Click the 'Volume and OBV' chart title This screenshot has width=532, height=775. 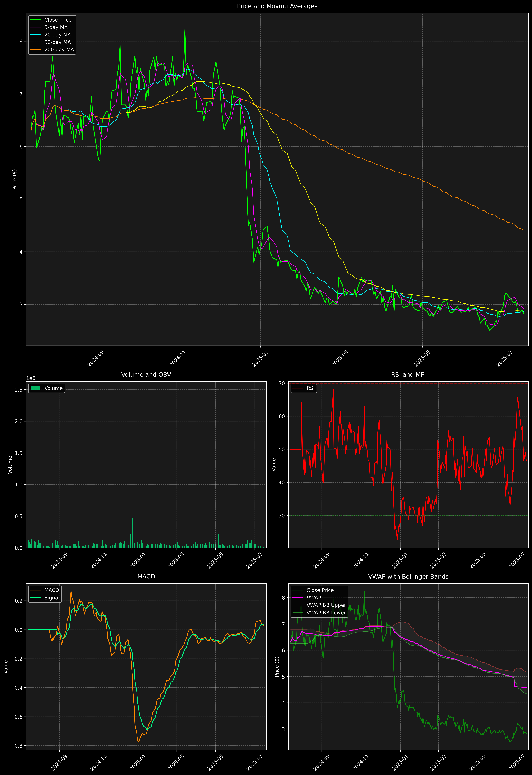(x=146, y=374)
